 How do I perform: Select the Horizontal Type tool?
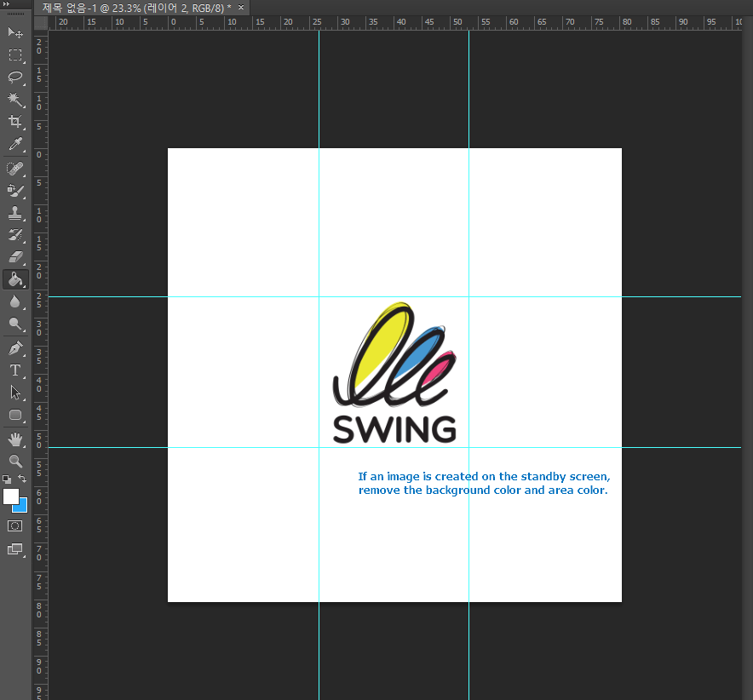point(15,370)
